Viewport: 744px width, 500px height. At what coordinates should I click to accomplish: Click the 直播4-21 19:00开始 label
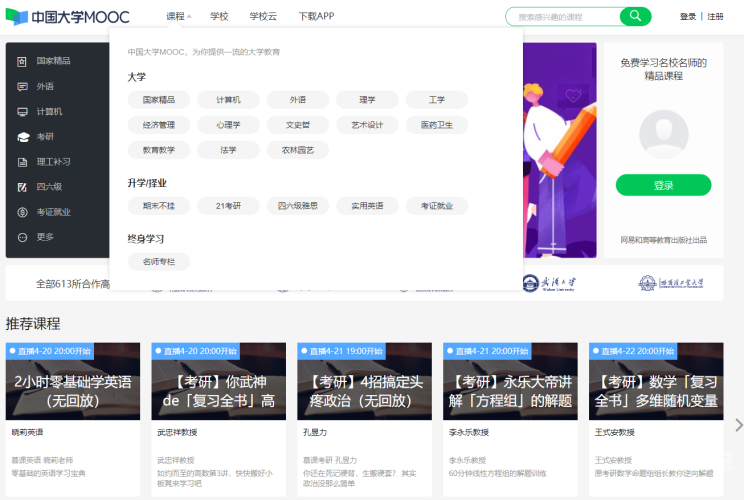coord(342,351)
